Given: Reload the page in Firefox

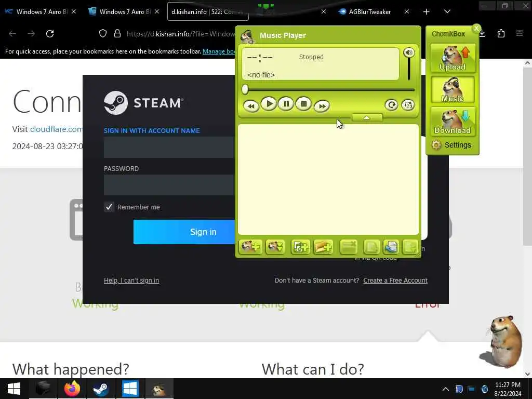Looking at the screenshot, I should pos(50,34).
